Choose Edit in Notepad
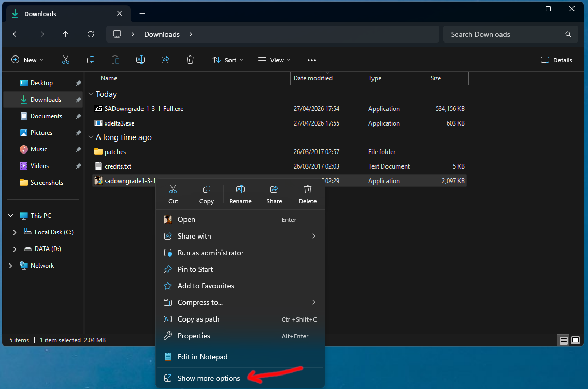This screenshot has height=389, width=588. (x=240, y=357)
